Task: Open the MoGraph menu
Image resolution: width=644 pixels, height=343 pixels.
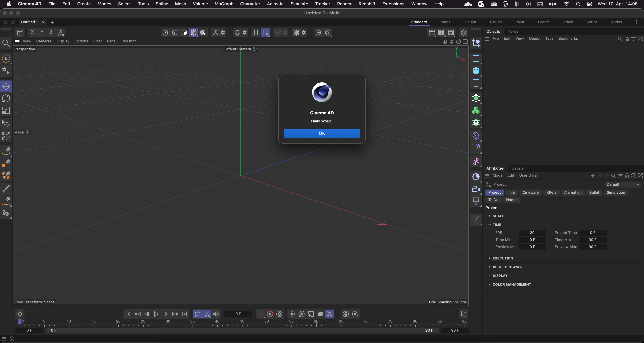Action: pyautogui.click(x=224, y=4)
